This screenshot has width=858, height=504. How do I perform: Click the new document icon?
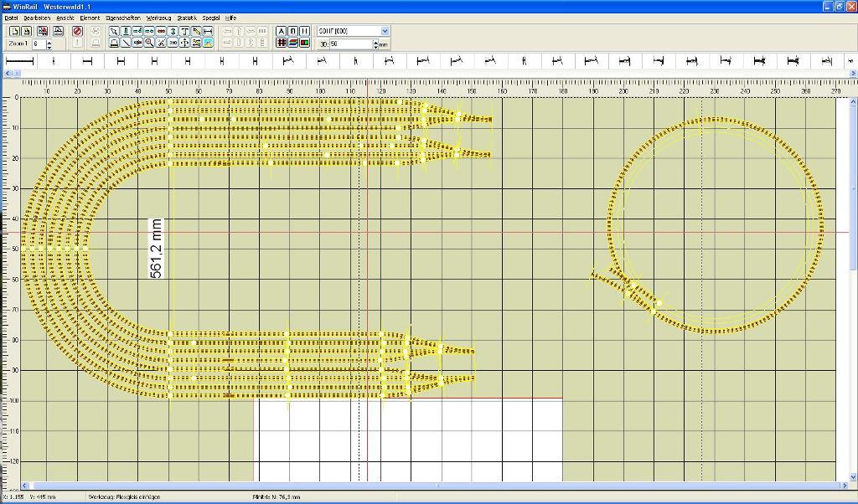pyautogui.click(x=14, y=31)
